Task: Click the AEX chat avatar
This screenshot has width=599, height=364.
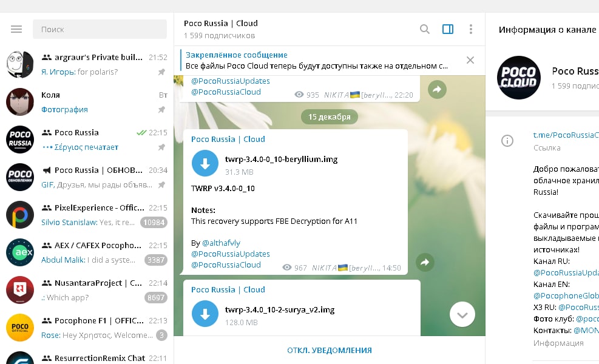Action: click(20, 252)
